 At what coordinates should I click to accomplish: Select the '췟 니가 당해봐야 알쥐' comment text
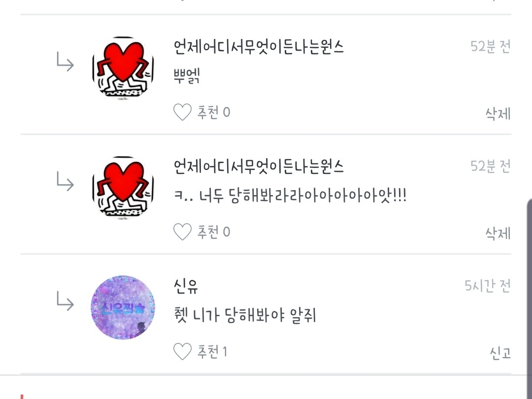click(245, 315)
